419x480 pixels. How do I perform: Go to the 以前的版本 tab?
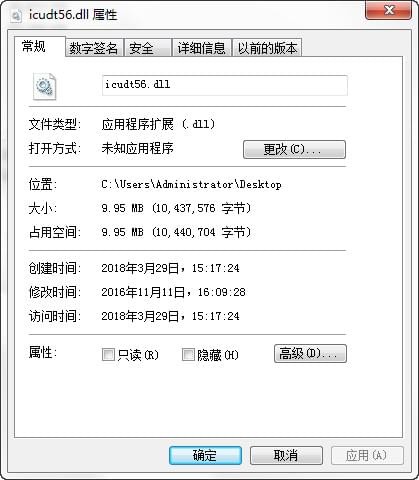point(267,48)
